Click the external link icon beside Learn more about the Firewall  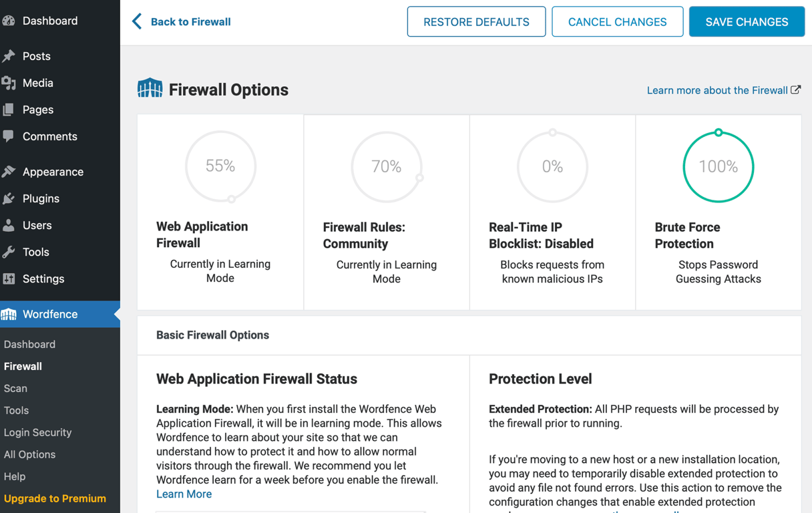click(x=795, y=90)
